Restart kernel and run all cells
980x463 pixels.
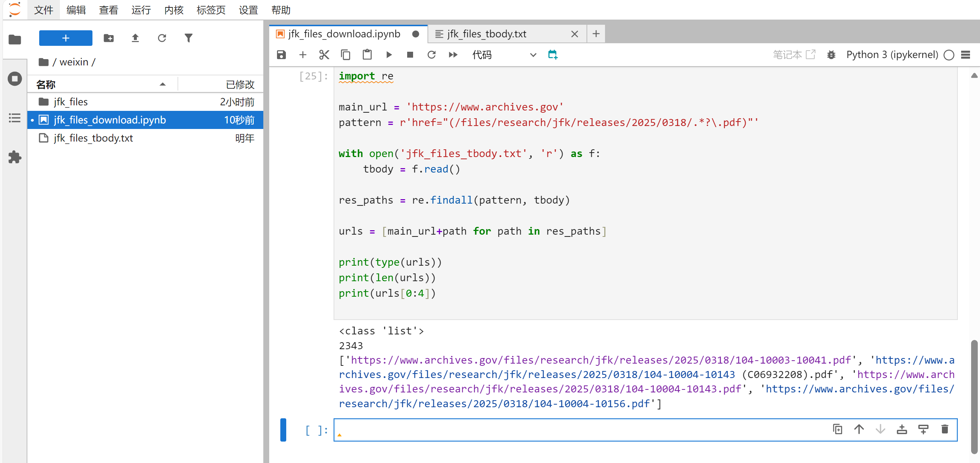(x=453, y=55)
